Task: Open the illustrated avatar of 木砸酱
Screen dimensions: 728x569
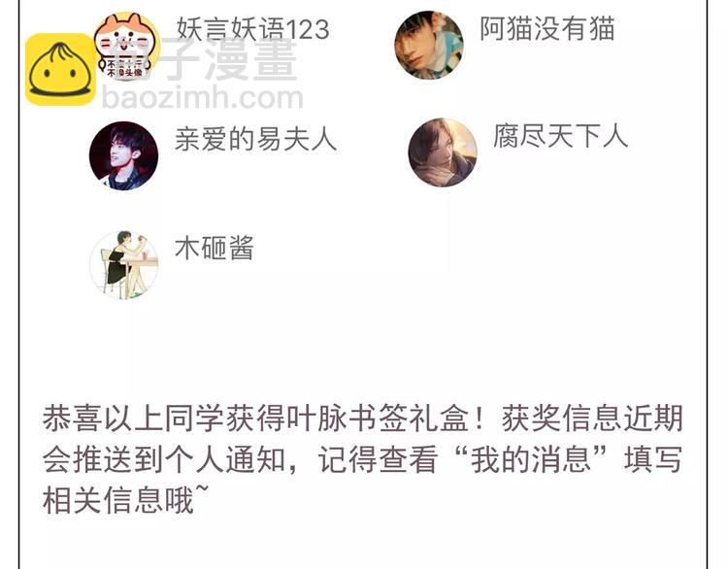Action: (x=123, y=265)
